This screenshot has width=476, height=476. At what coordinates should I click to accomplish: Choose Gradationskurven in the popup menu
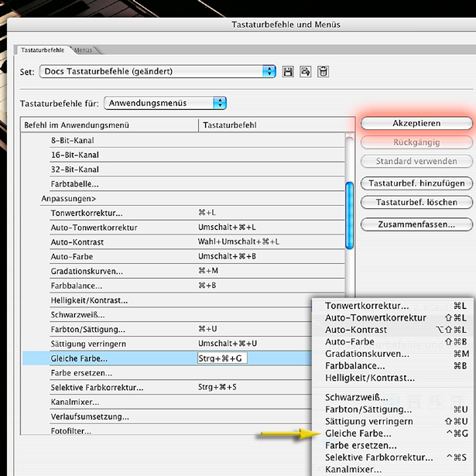click(367, 353)
